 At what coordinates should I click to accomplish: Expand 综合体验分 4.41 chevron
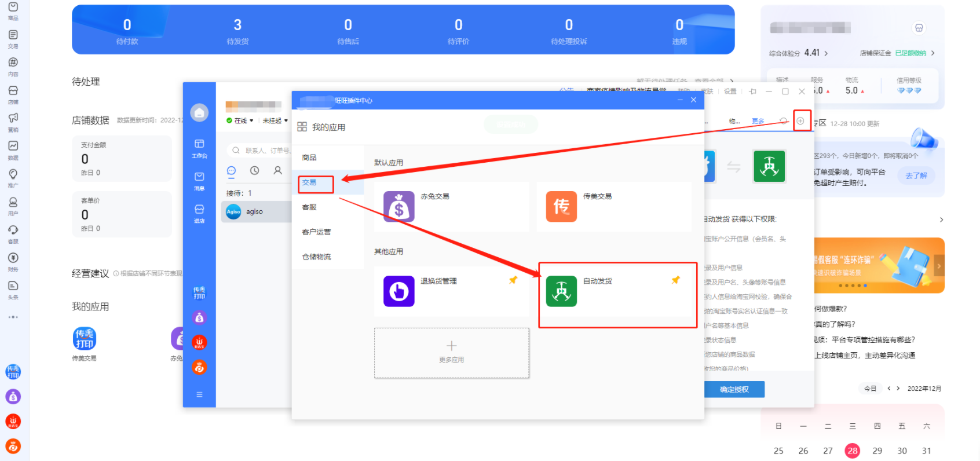[x=826, y=53]
